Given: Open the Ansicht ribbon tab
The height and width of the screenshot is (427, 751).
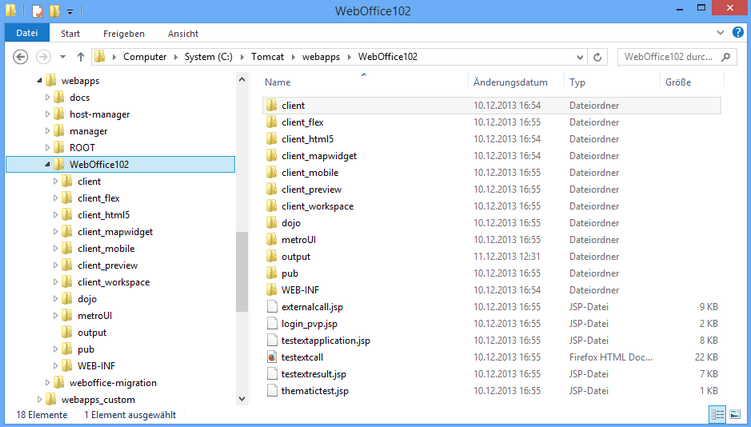Looking at the screenshot, I should pos(183,34).
